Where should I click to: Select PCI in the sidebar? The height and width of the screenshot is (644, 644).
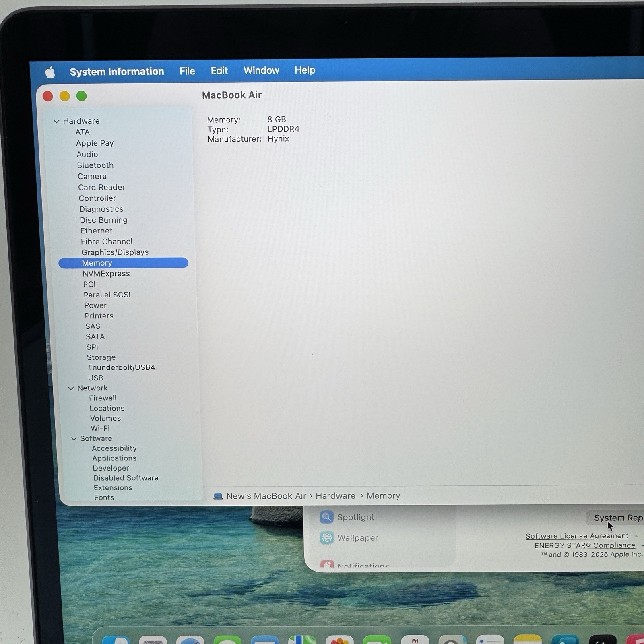[89, 284]
